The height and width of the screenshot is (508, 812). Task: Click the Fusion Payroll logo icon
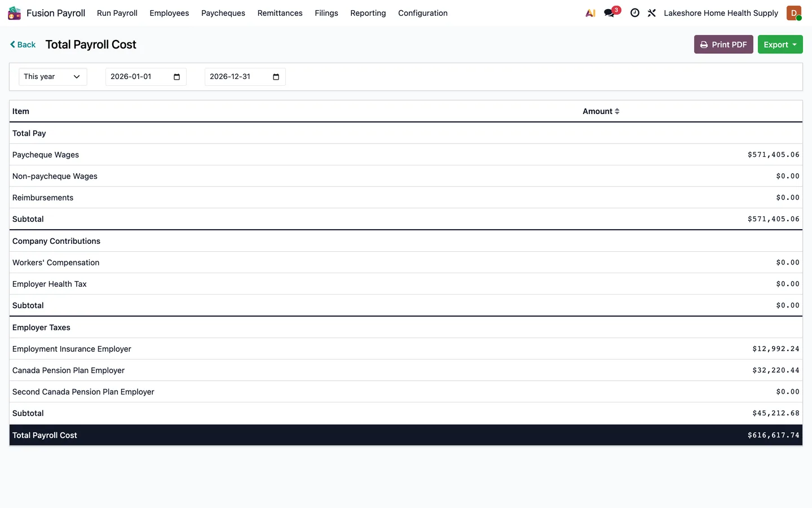(x=14, y=13)
